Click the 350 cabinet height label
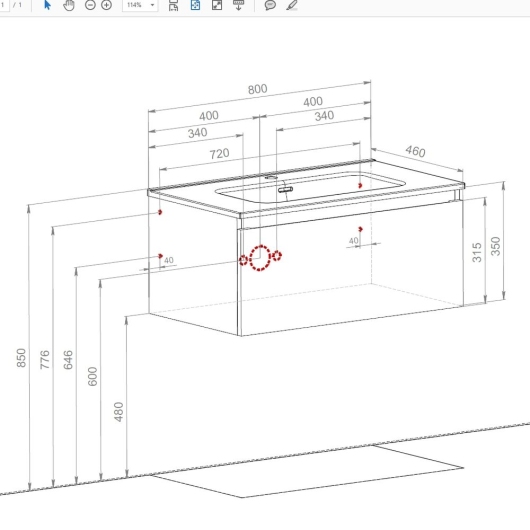 pos(496,246)
